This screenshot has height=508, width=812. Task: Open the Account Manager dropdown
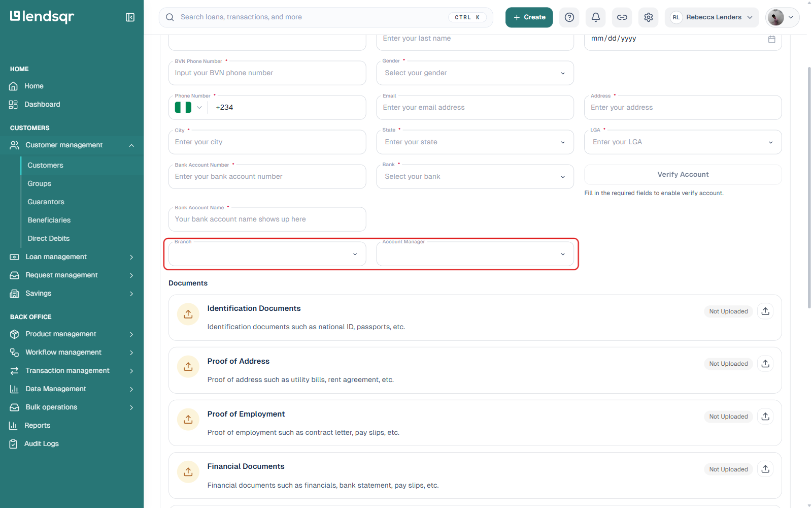pyautogui.click(x=475, y=253)
